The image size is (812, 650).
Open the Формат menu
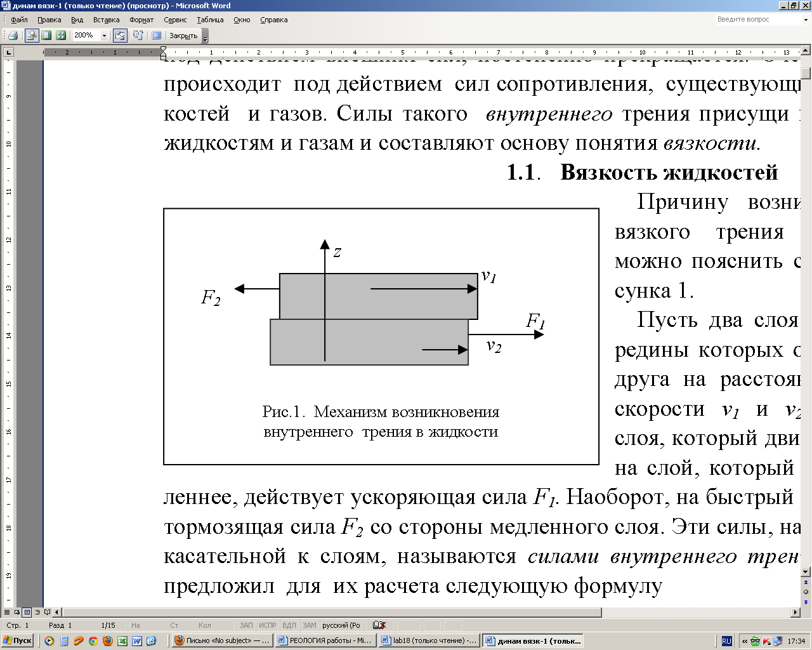(x=141, y=20)
